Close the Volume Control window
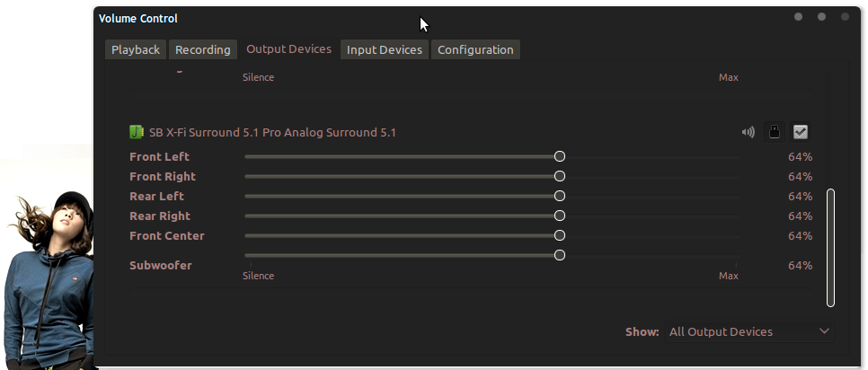Image resolution: width=868 pixels, height=370 pixels. click(845, 17)
